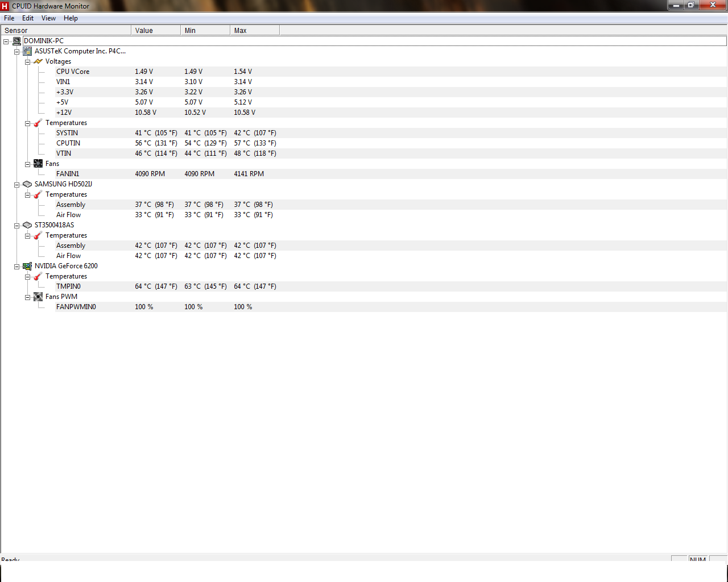Open the Help menu

point(71,18)
